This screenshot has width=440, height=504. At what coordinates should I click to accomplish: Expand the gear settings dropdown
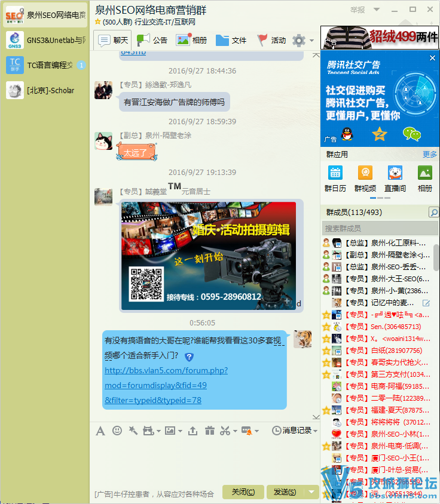pyautogui.click(x=311, y=41)
